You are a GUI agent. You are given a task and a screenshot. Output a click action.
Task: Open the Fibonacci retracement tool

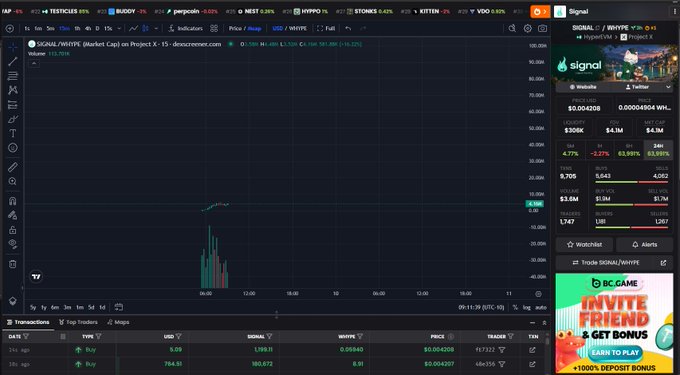(13, 76)
